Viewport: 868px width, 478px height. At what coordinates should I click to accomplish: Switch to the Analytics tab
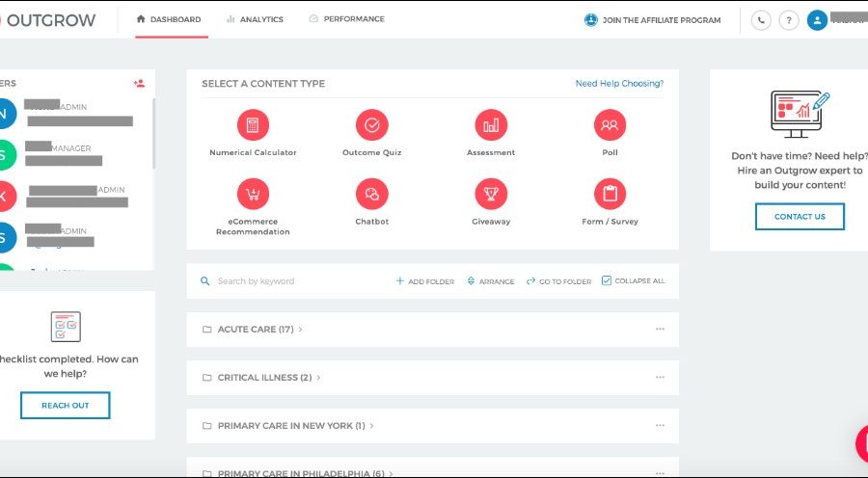(255, 19)
